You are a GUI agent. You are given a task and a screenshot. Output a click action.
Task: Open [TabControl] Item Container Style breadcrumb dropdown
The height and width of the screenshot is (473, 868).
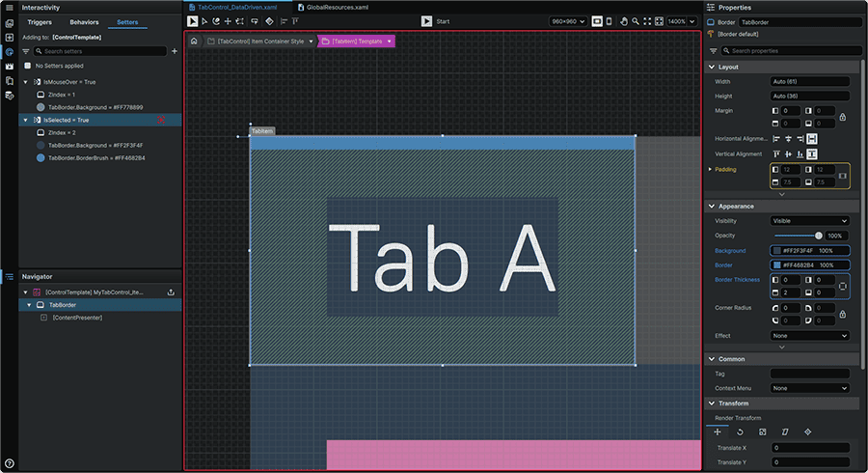312,42
